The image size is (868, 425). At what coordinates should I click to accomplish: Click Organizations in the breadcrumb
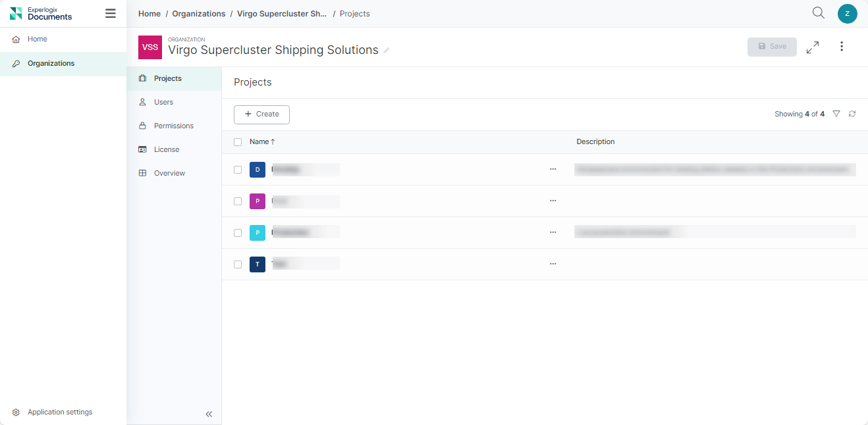coord(199,14)
